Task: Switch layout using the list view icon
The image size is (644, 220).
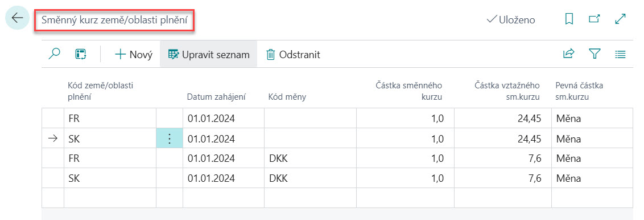Action: coord(620,54)
